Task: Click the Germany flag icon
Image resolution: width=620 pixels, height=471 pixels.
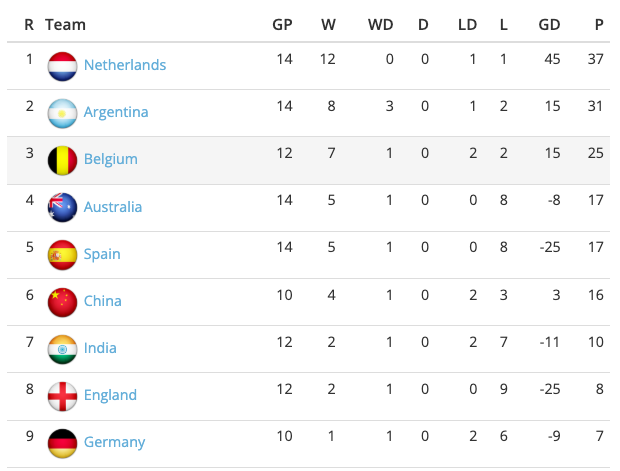Action: pos(63,443)
